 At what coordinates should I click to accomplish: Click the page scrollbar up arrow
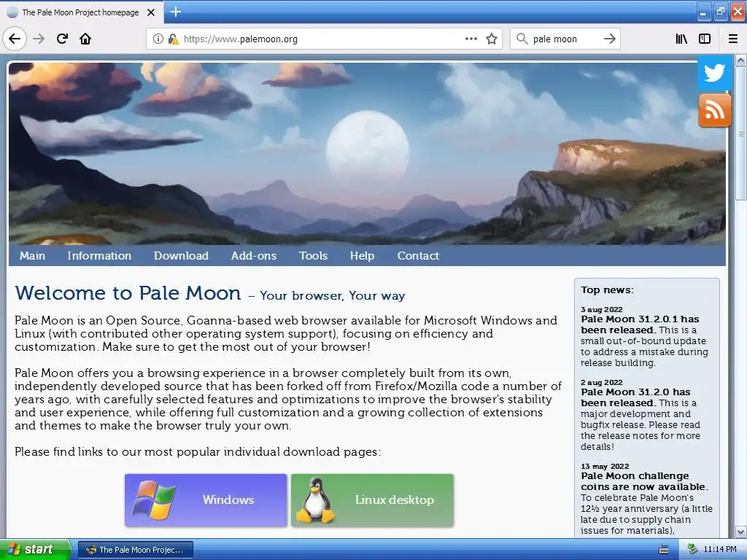pos(741,60)
